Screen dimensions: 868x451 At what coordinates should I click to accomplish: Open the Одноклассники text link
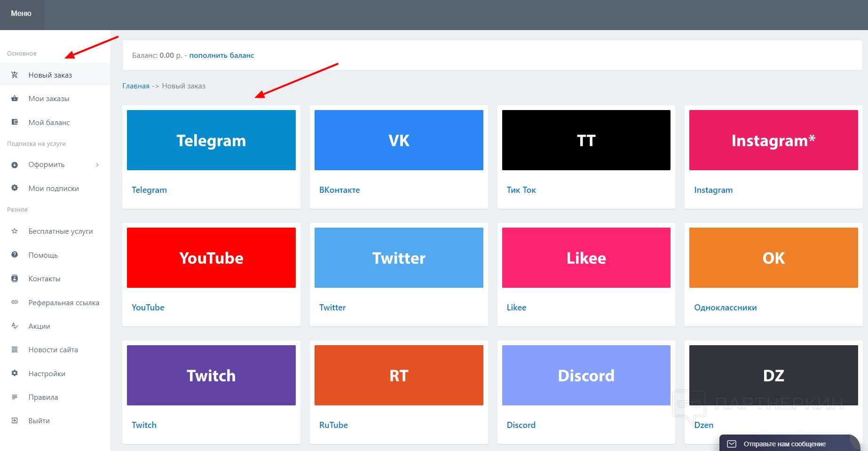pyautogui.click(x=726, y=307)
